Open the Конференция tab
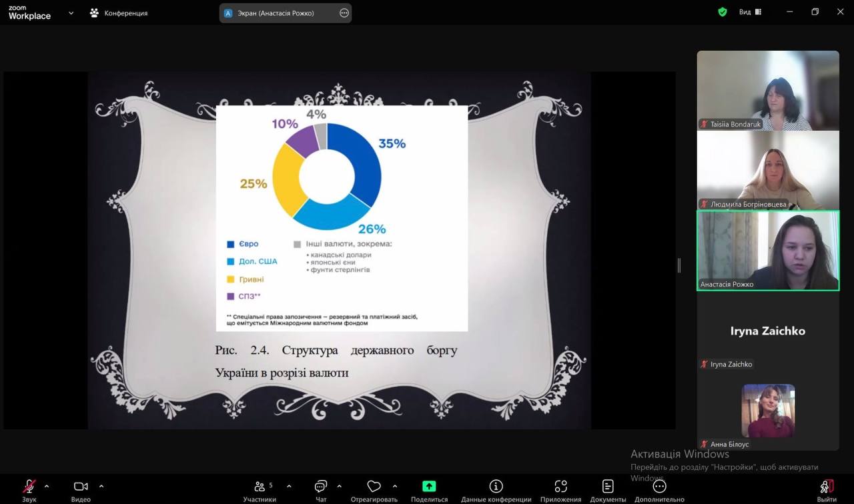Screen dimensions: 854x504 pyautogui.click(x=119, y=13)
